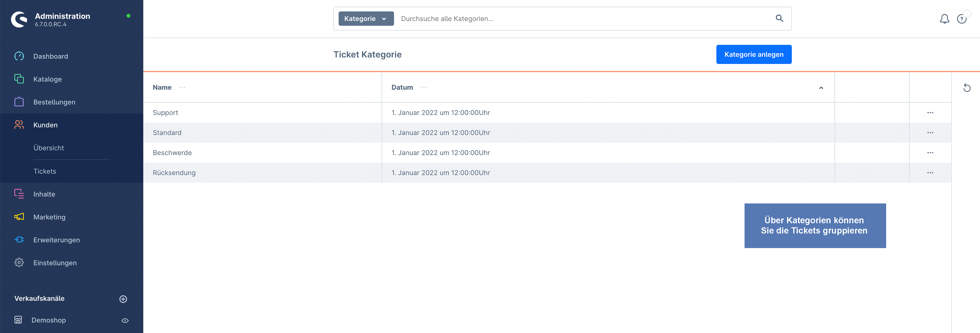Open Name column options dots
This screenshot has height=333, width=980.
(183, 87)
